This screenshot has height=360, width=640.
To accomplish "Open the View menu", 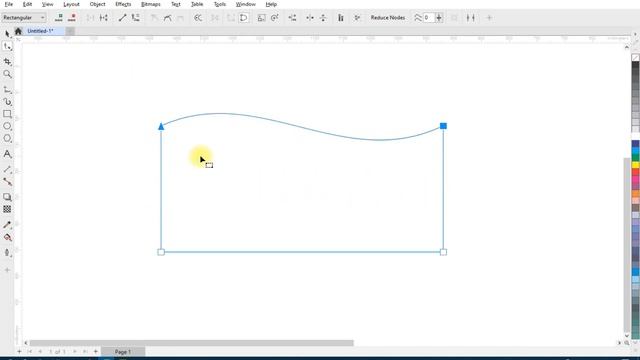I will point(47,4).
